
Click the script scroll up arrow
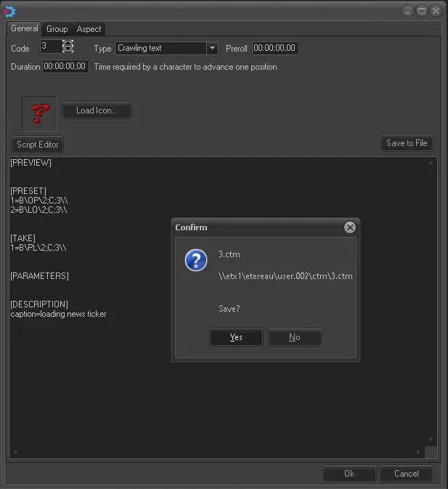(x=431, y=163)
